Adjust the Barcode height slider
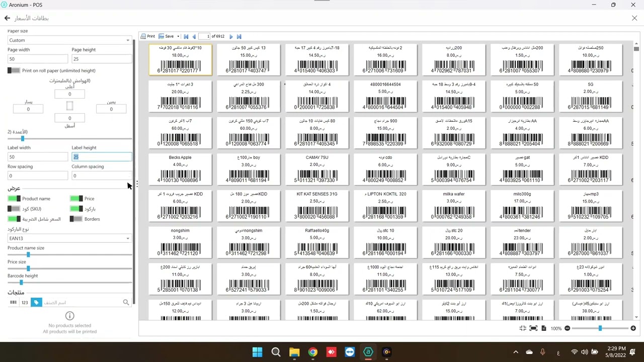 [x=21, y=283]
